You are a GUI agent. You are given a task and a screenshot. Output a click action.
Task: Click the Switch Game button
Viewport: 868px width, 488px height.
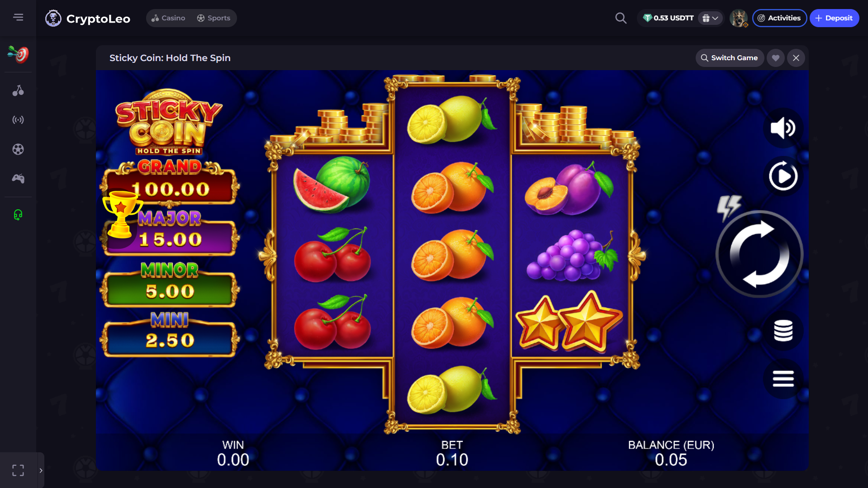coord(729,58)
